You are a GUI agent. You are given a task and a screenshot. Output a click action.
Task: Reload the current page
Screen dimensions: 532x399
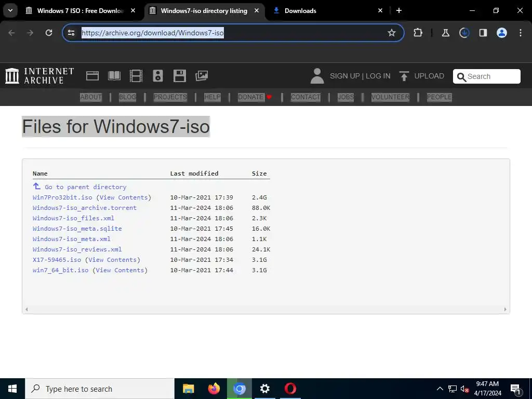(x=49, y=33)
